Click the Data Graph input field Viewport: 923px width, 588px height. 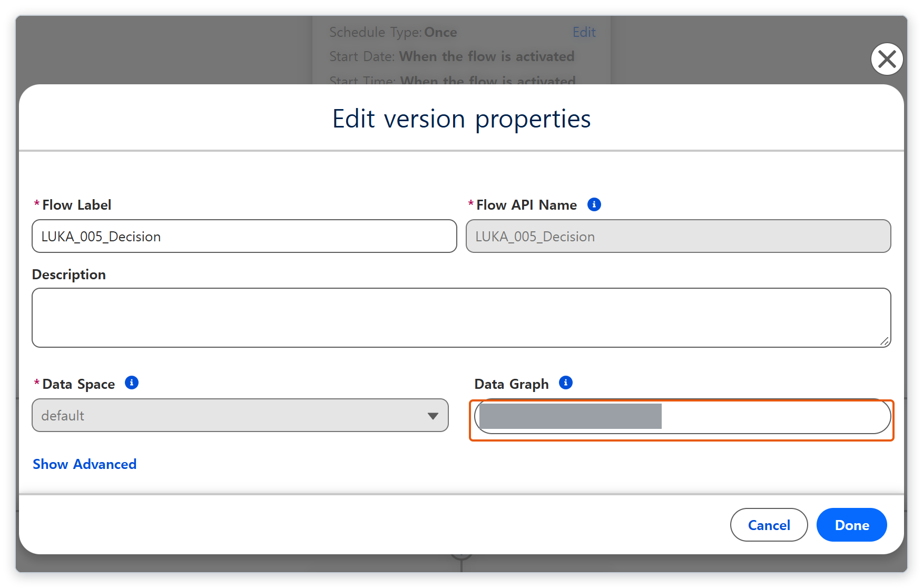coord(682,416)
